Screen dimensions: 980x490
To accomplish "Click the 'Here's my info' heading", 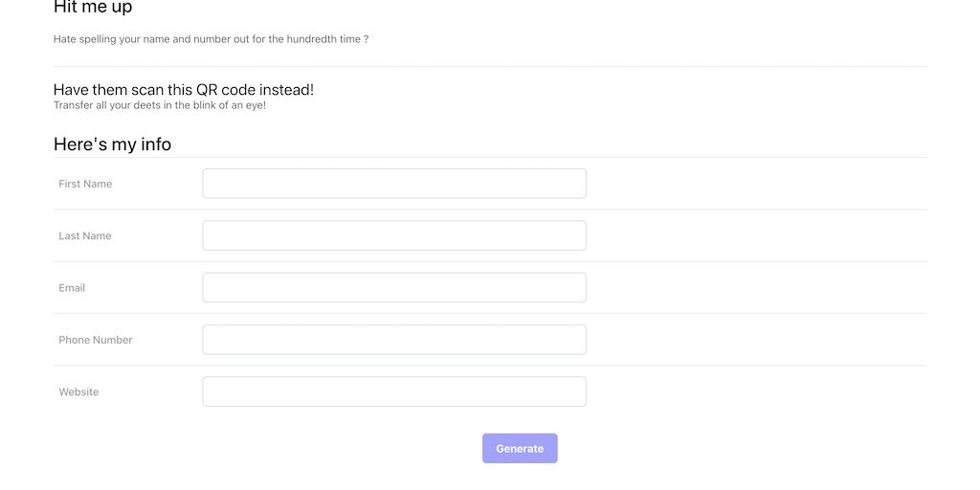I will [x=112, y=145].
